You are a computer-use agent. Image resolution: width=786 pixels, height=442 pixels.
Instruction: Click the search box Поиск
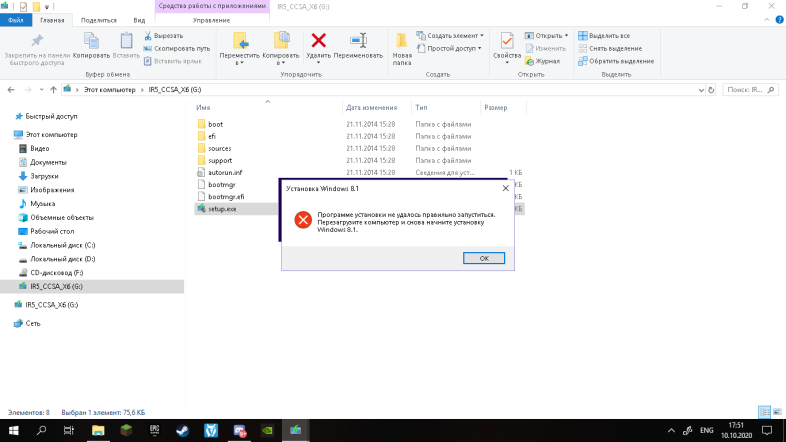(x=750, y=90)
